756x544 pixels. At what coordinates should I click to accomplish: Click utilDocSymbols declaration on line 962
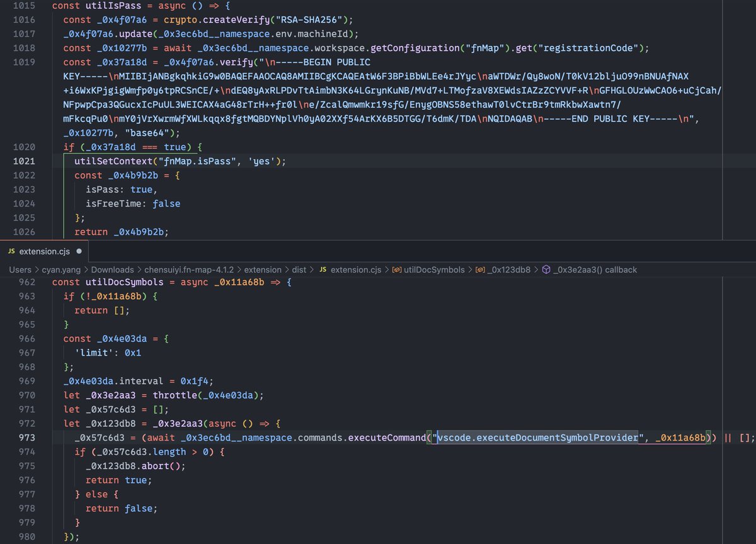pyautogui.click(x=125, y=282)
